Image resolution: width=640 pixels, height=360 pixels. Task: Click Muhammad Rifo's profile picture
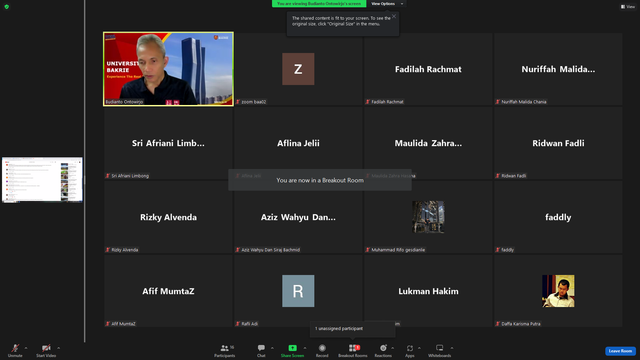click(428, 217)
